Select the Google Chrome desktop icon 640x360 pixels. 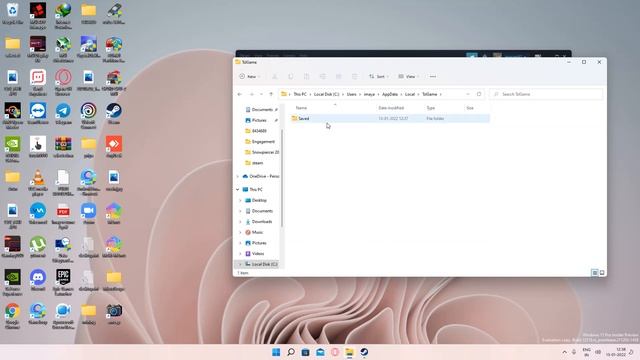[x=12, y=316]
